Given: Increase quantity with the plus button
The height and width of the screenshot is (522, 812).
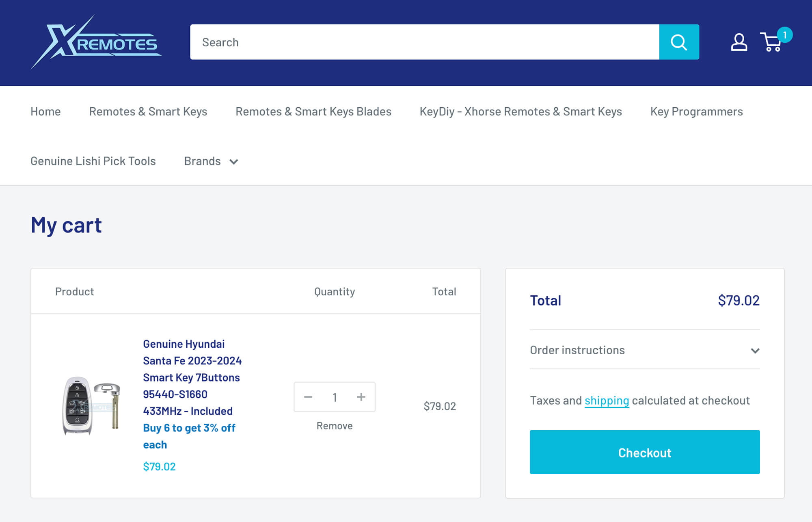Looking at the screenshot, I should pos(361,397).
